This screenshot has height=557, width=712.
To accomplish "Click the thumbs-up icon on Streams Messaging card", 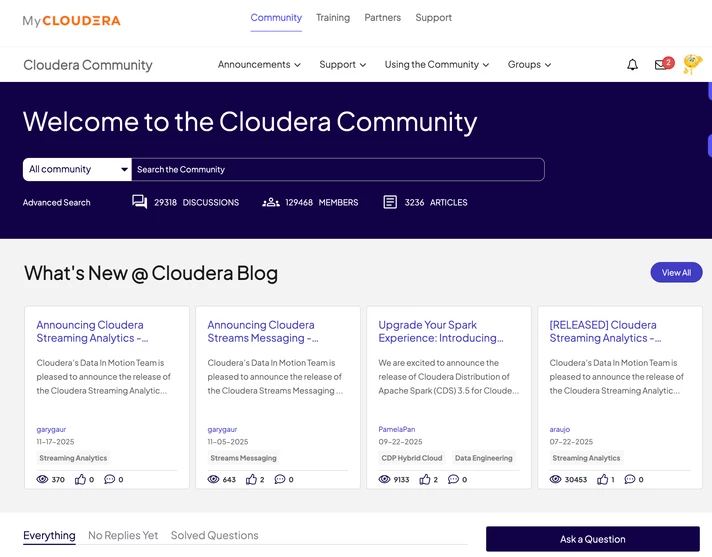I will [x=251, y=479].
